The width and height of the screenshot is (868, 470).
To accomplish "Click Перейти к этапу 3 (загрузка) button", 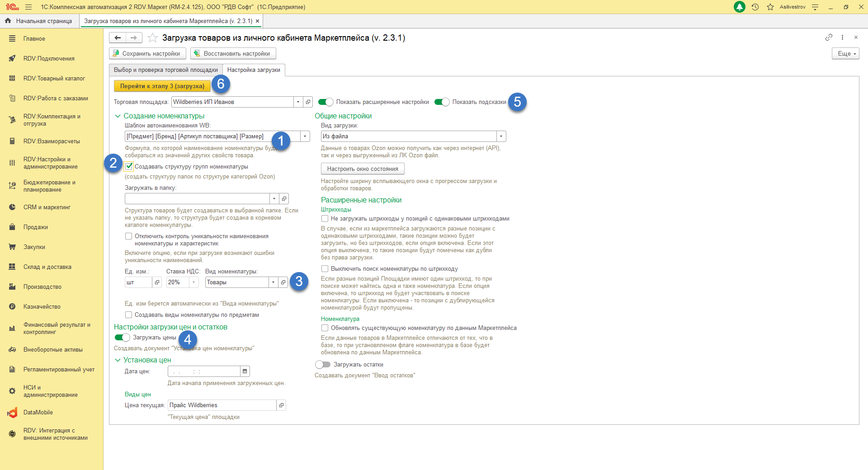I will 162,86.
